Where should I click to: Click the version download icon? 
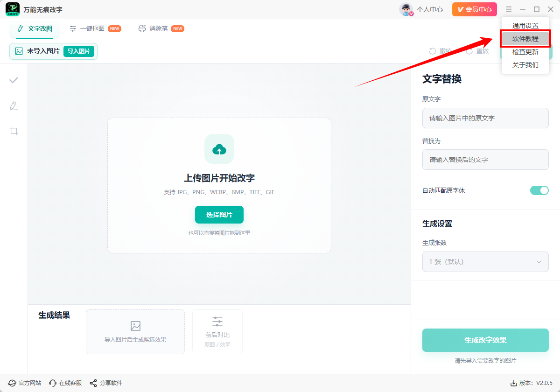pyautogui.click(x=514, y=383)
